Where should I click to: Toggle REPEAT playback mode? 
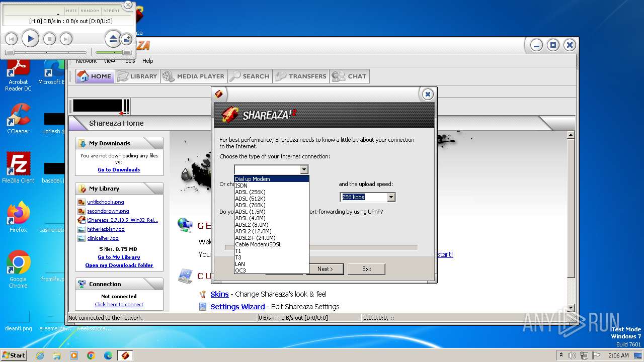point(111,11)
